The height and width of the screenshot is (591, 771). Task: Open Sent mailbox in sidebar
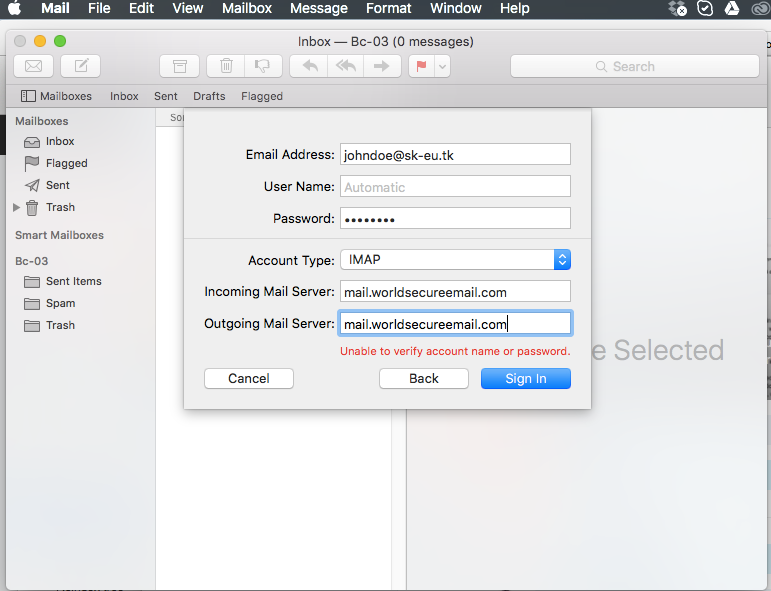pos(58,185)
